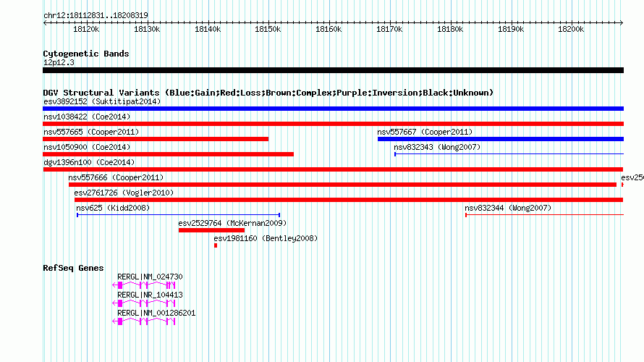Click the nsv625 (Kidd2008) label
Viewport: 644px width, 362px height.
coord(113,208)
